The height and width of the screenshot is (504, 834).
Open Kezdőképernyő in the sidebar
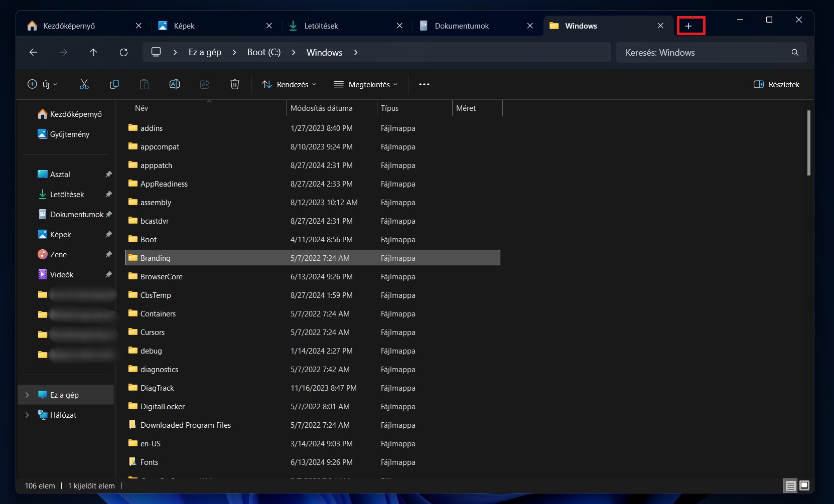69,114
